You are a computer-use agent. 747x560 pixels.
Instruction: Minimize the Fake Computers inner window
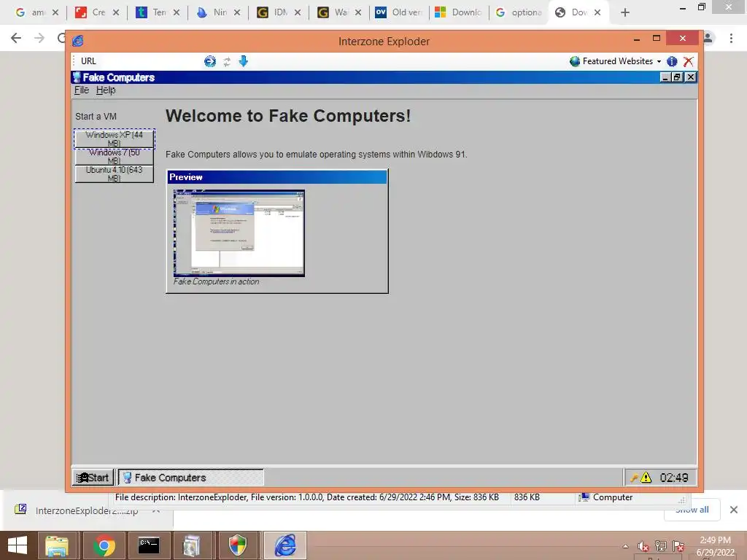tap(665, 77)
